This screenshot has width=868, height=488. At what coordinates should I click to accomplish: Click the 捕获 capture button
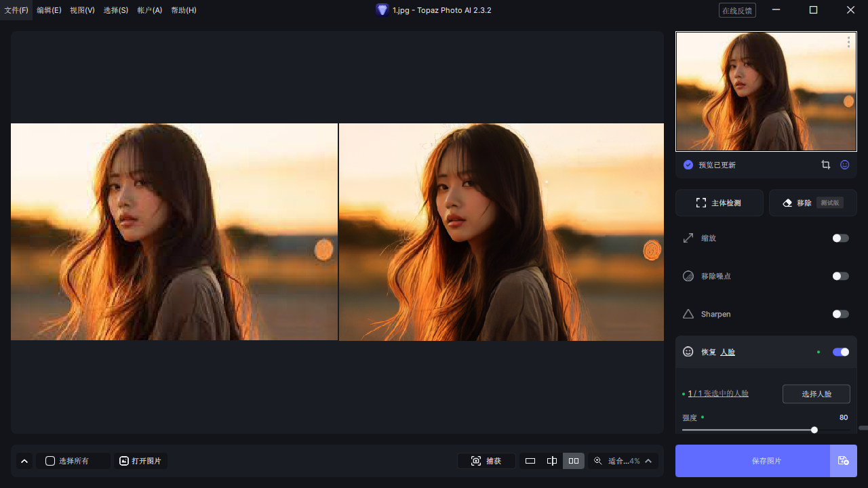(x=486, y=461)
